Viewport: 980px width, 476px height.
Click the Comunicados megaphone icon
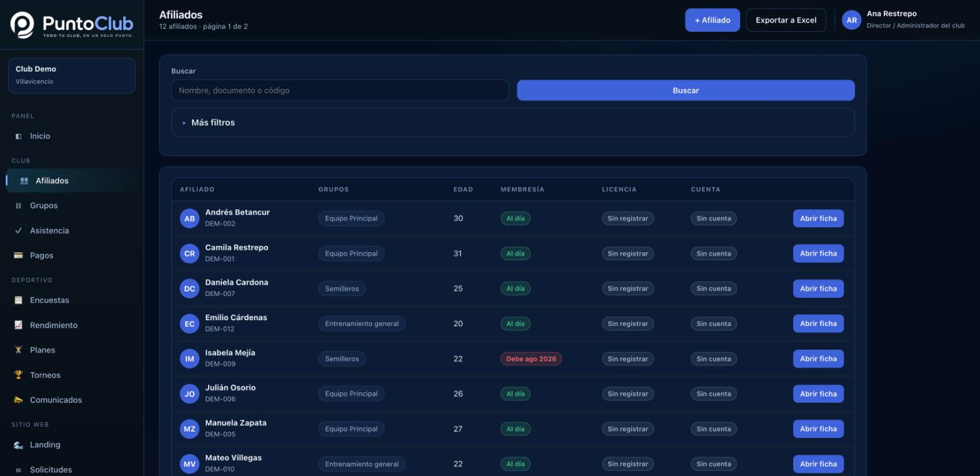coord(18,400)
